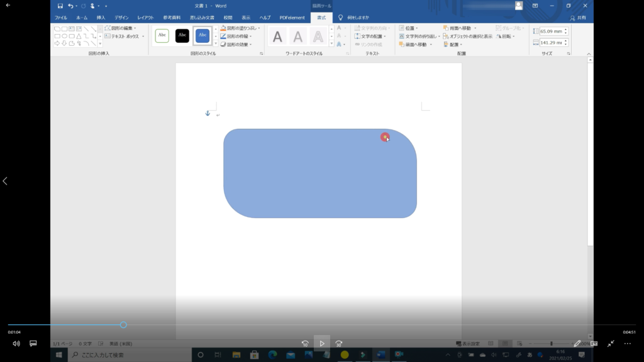Click オブジェクトの選択と表示 selection pane button
This screenshot has height=362, width=644.
pyautogui.click(x=468, y=36)
